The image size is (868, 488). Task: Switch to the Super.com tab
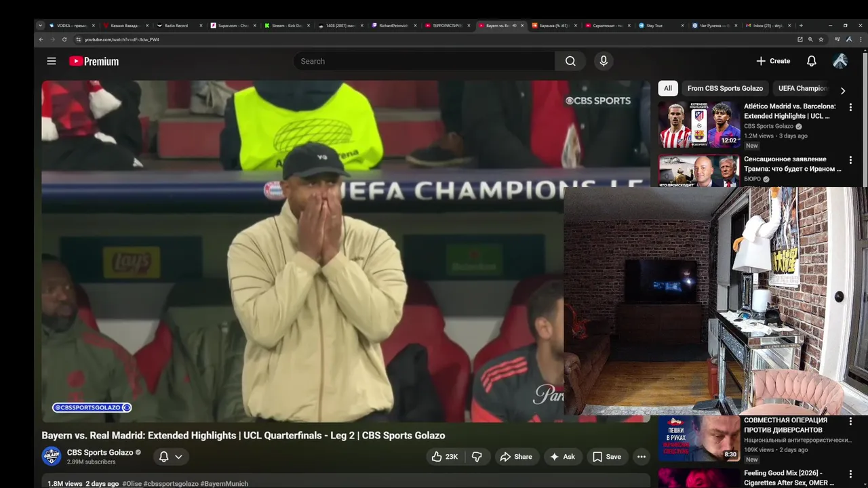pyautogui.click(x=232, y=25)
